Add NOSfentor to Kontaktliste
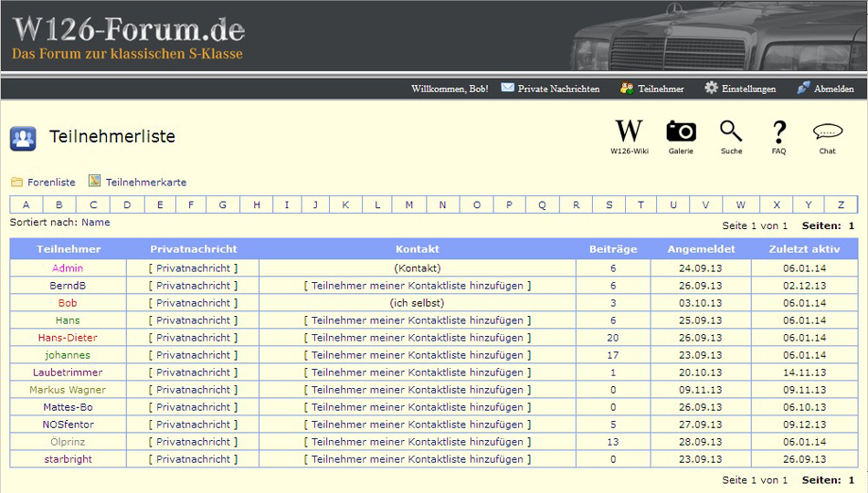Viewport: 868px width, 493px height. [418, 425]
